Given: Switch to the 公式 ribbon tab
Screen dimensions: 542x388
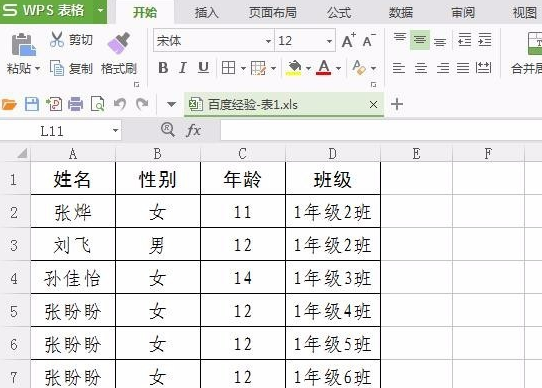Looking at the screenshot, I should point(339,12).
